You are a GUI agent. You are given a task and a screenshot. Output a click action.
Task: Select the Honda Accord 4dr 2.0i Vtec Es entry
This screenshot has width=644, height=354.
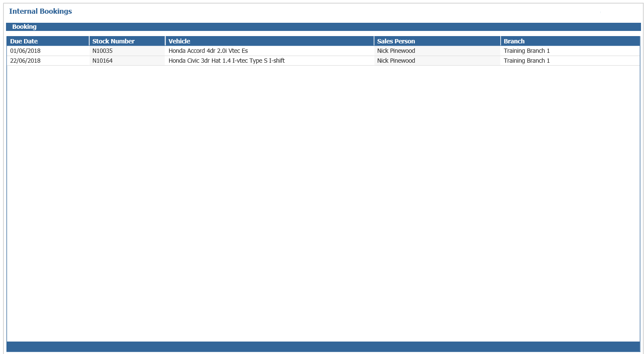208,51
